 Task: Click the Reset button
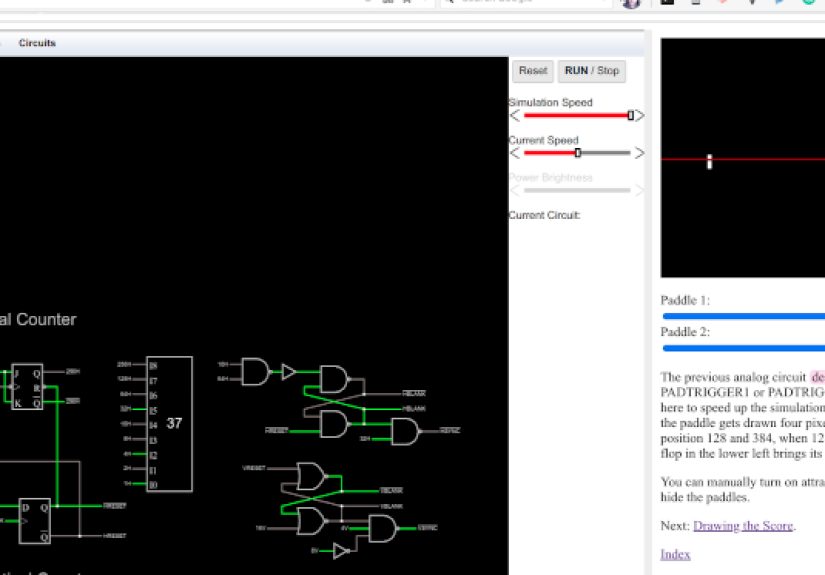[532, 70]
